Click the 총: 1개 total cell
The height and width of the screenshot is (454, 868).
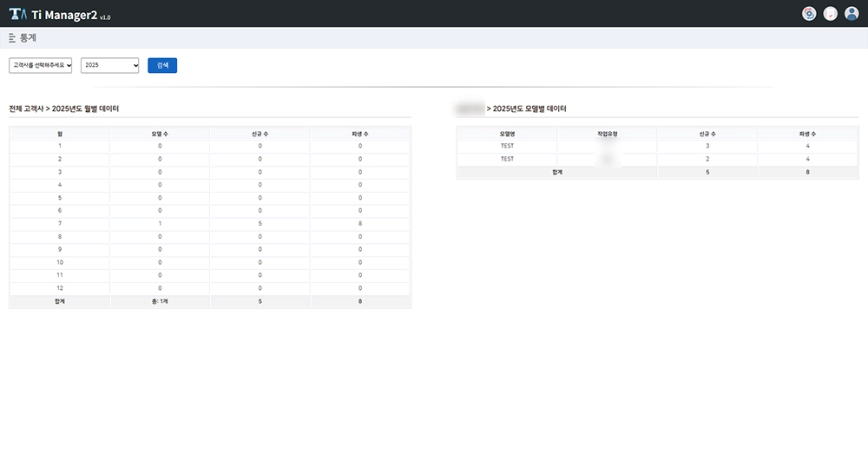160,302
